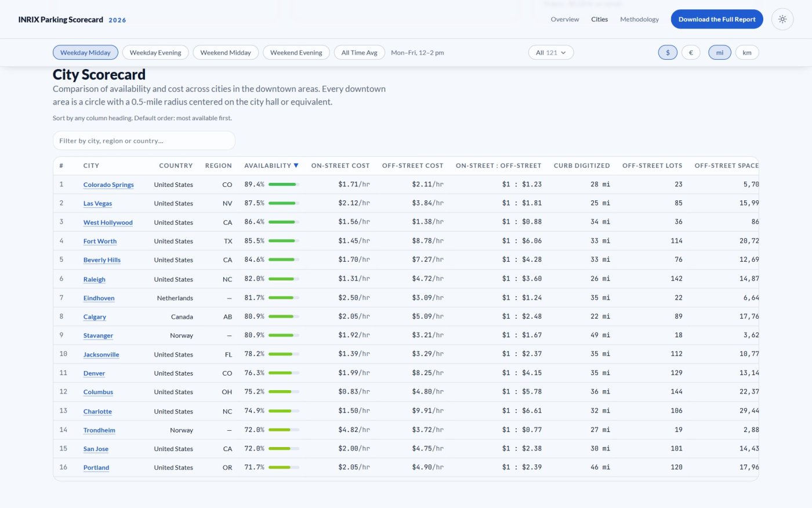812x508 pixels.
Task: Open the All 121 cities dropdown
Action: (x=551, y=52)
